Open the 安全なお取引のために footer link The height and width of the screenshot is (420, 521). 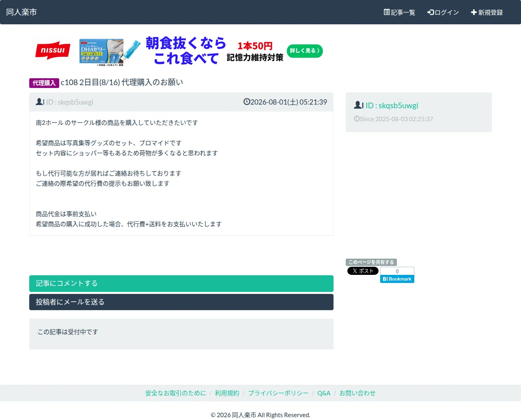coord(176,393)
